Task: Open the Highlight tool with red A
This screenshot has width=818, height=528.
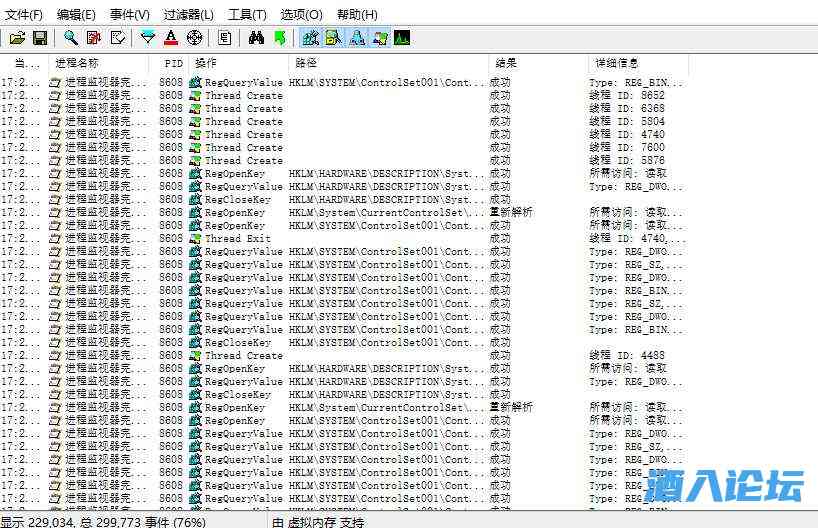Action: click(x=171, y=38)
